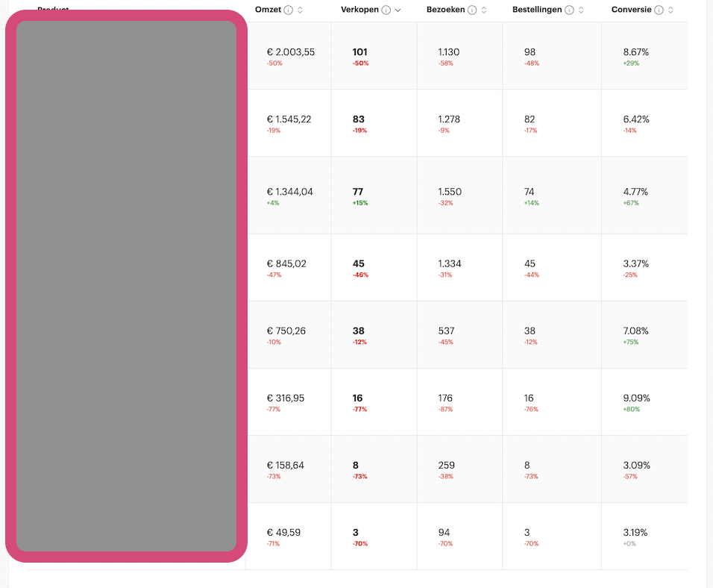Image resolution: width=713 pixels, height=588 pixels.
Task: Click the 77 verkopen cell
Action: pos(358,192)
